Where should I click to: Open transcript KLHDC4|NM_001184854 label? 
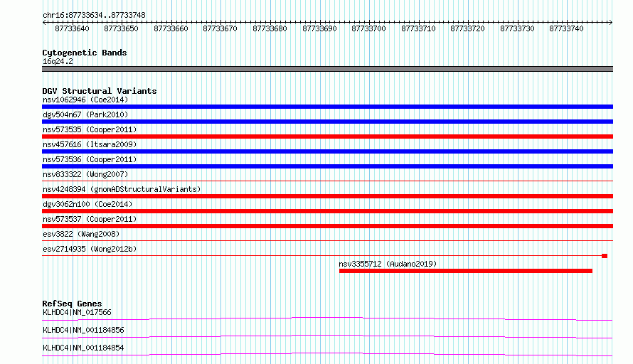[x=83, y=348]
